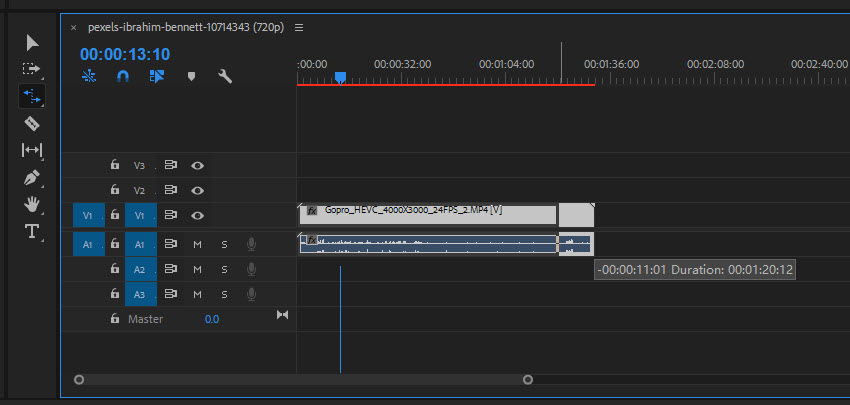Click ruler at 00:01:04:00 mark
The width and height of the screenshot is (850, 405).
click(x=506, y=65)
